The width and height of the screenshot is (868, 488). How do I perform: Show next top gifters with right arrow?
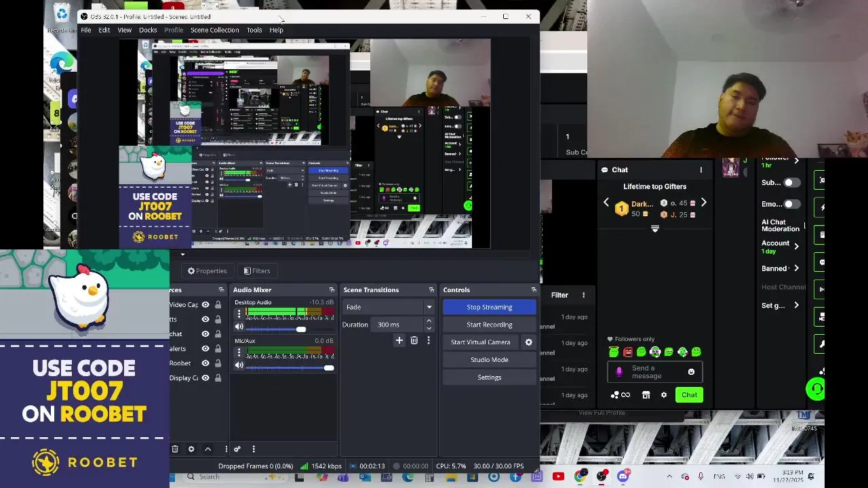click(703, 203)
